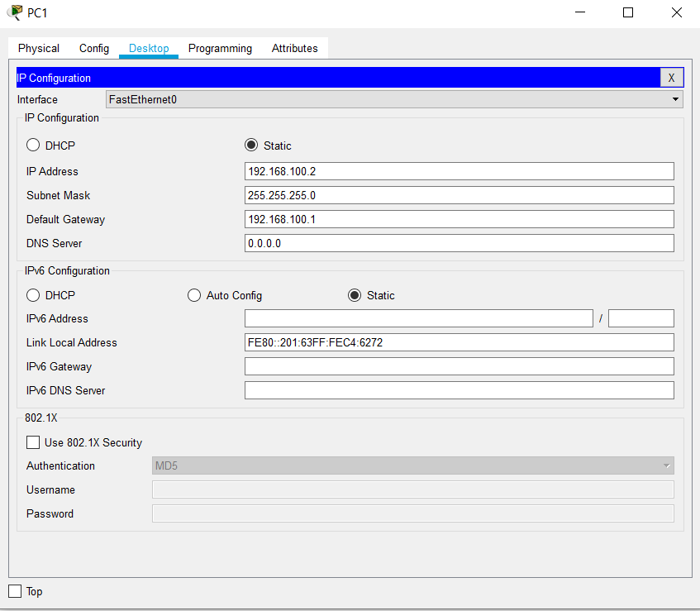Image resolution: width=700 pixels, height=611 pixels.
Task: Select Static IPv4 addressing mode
Action: (250, 145)
